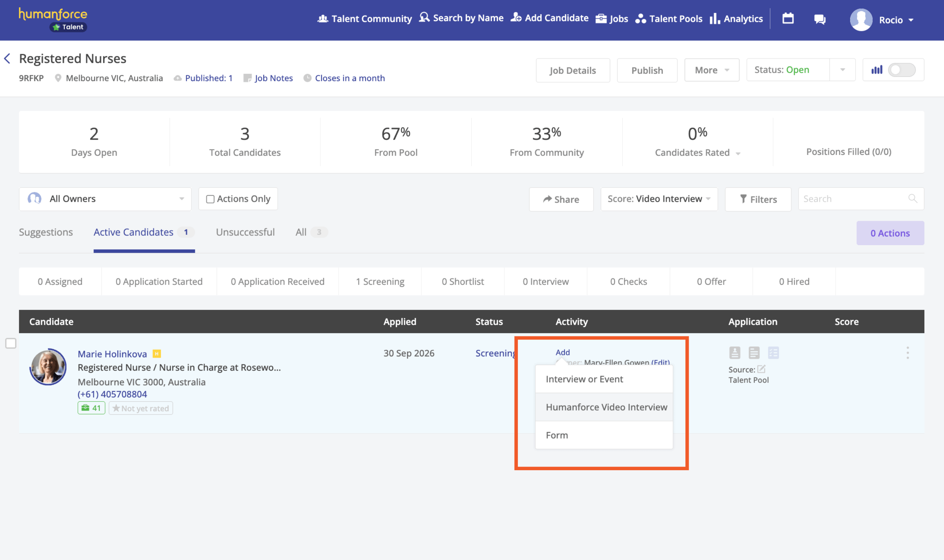Select Marie Holinkova's row checkbox
Image resolution: width=944 pixels, height=560 pixels.
click(11, 343)
